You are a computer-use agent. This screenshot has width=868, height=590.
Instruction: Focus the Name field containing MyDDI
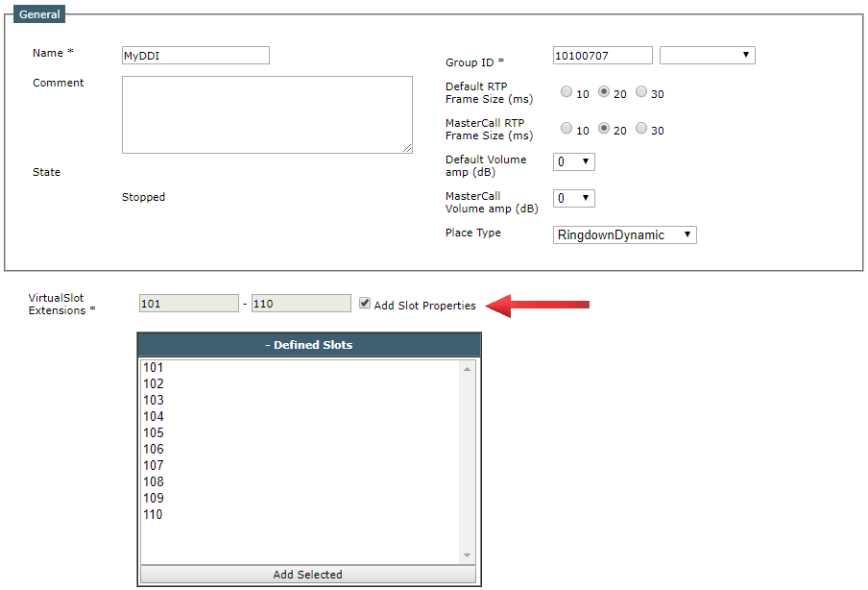pyautogui.click(x=196, y=56)
